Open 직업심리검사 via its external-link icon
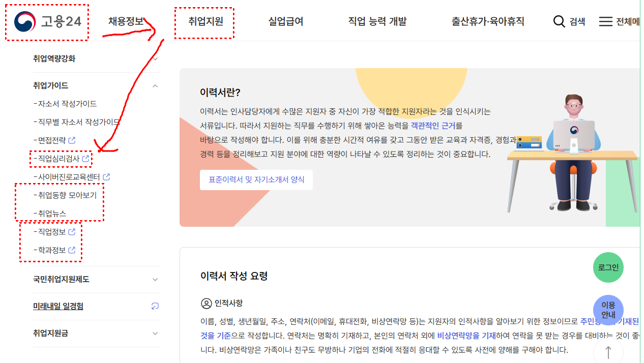 click(85, 159)
